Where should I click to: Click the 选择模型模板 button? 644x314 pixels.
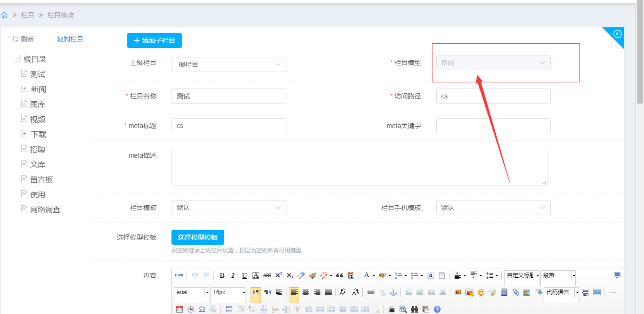[x=198, y=237]
